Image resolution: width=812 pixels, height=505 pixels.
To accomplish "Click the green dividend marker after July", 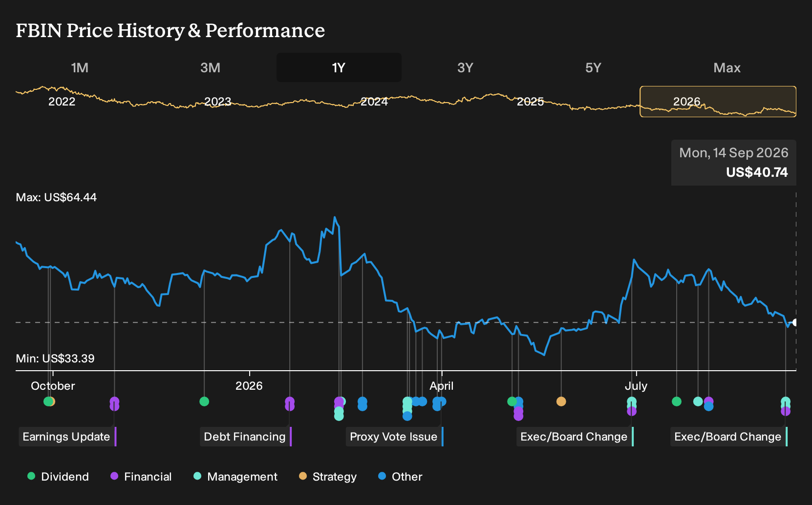I will click(677, 401).
